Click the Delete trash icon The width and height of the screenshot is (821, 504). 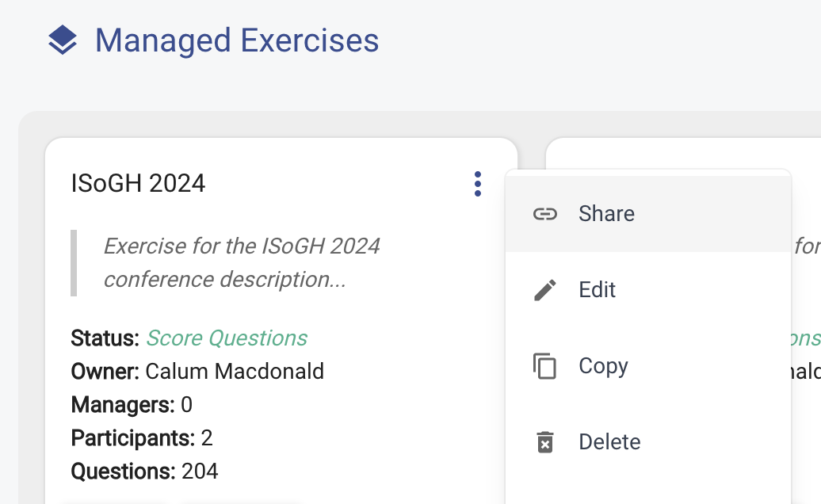[544, 441]
